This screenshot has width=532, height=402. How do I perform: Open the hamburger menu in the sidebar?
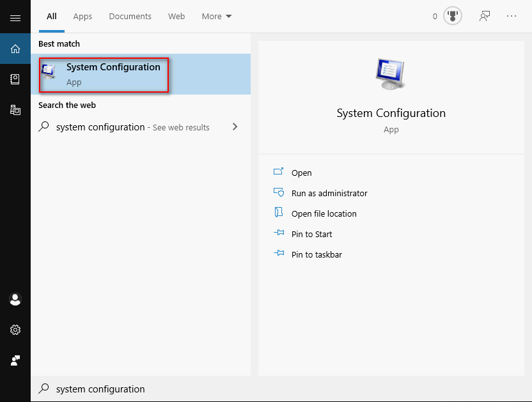(15, 17)
